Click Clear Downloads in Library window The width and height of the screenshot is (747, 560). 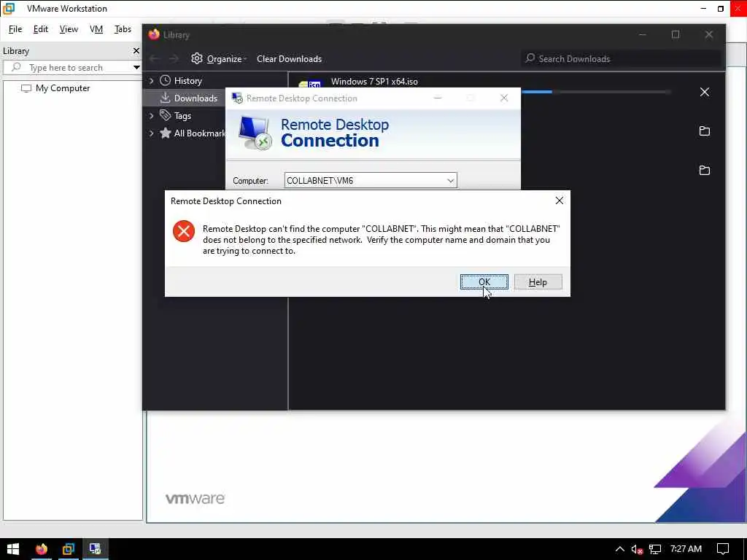coord(289,59)
